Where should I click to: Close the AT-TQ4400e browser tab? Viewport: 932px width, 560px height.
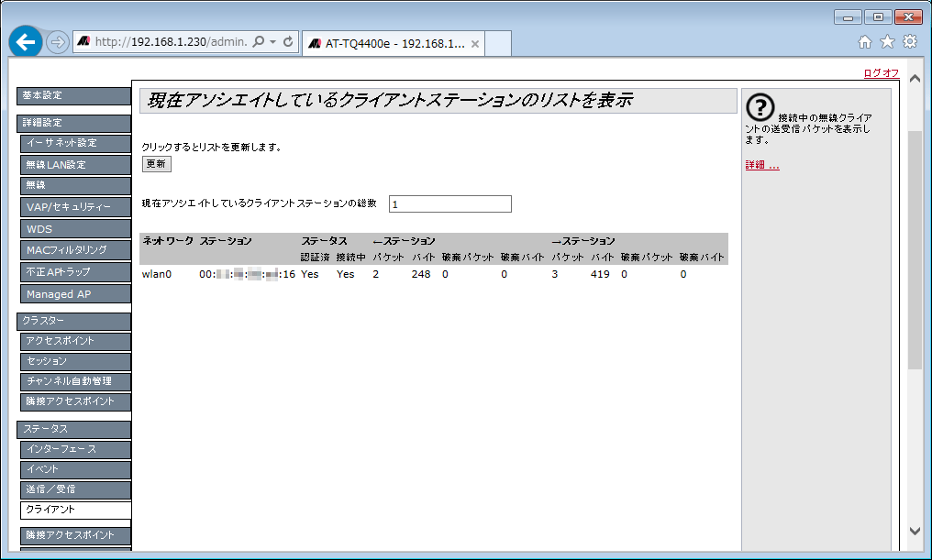(x=474, y=44)
